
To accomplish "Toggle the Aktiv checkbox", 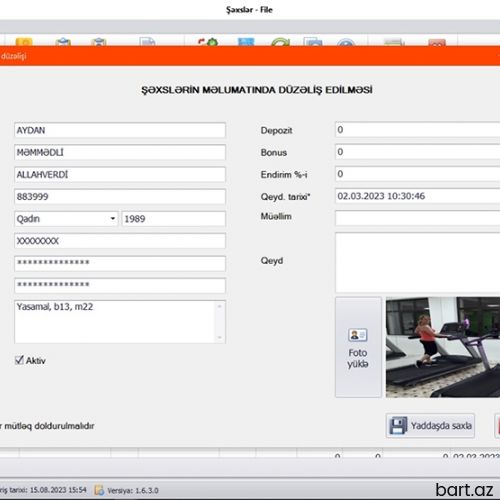I will tap(19, 360).
